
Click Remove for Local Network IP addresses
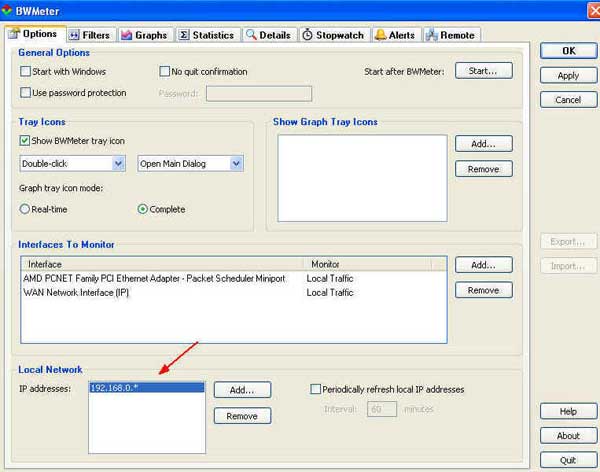click(x=242, y=416)
